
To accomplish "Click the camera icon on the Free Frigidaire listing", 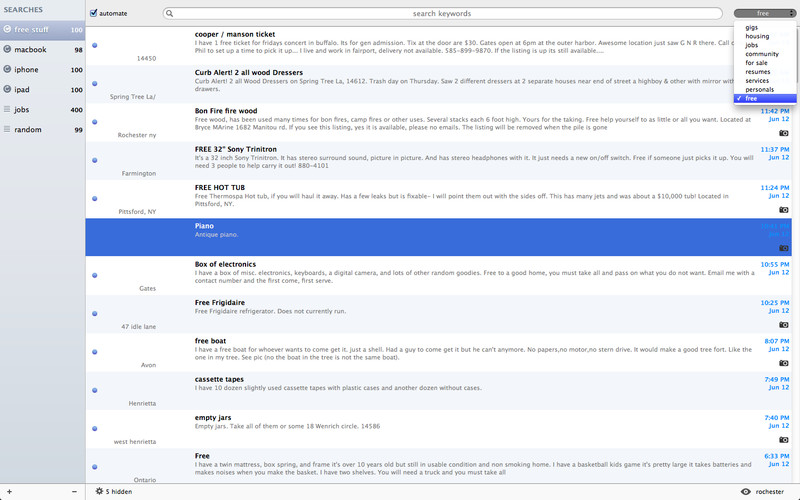I will [783, 325].
